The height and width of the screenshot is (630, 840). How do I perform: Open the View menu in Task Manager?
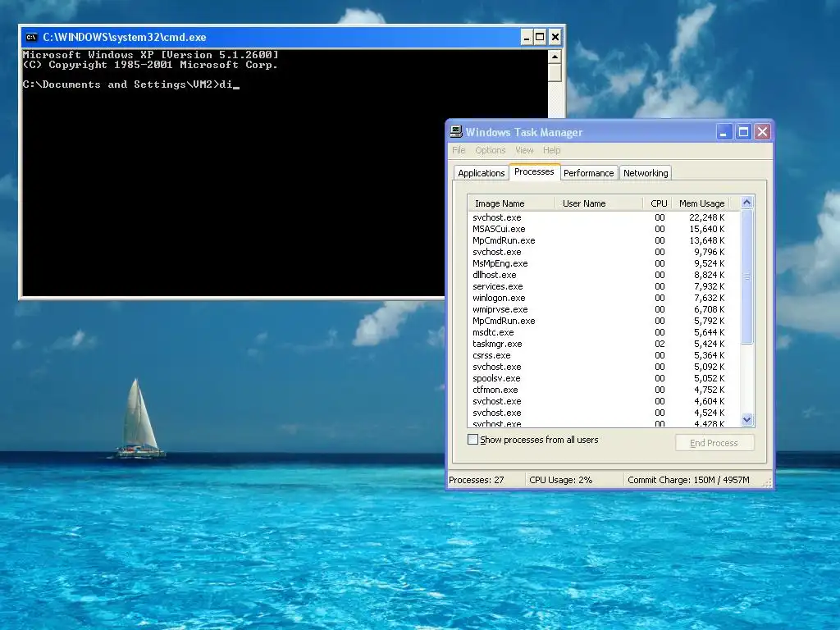click(x=524, y=151)
